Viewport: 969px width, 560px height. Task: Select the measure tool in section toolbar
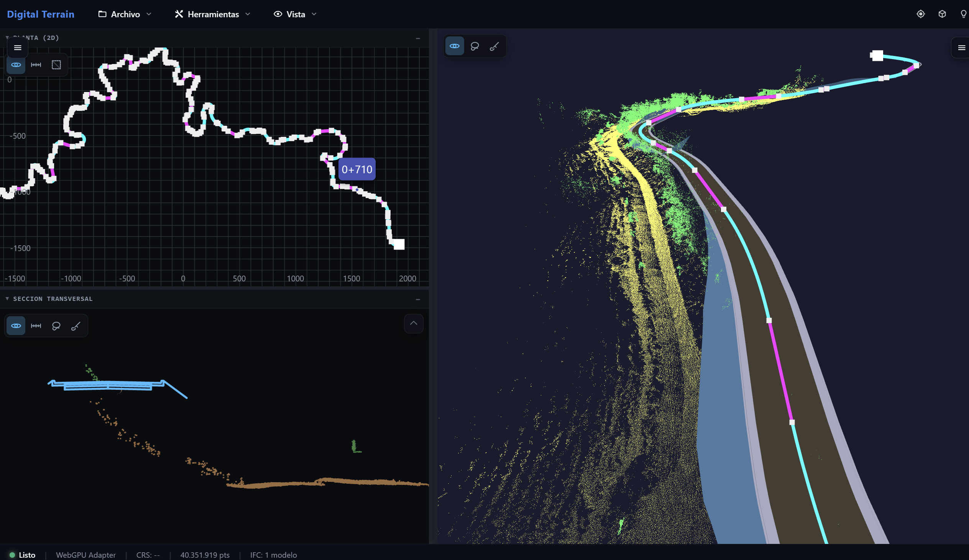pos(36,326)
